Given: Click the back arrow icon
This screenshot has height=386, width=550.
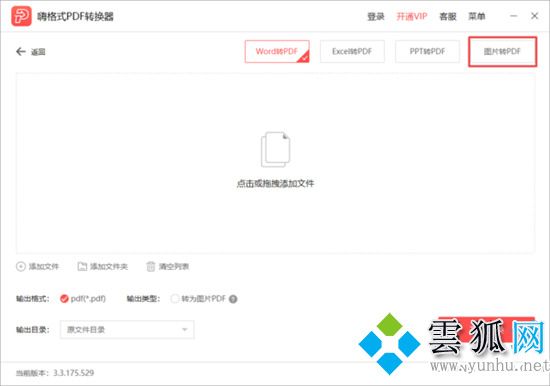Looking at the screenshot, I should coord(21,52).
